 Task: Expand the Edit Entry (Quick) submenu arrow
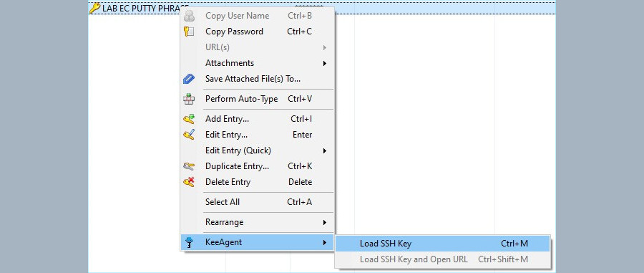[324, 151]
